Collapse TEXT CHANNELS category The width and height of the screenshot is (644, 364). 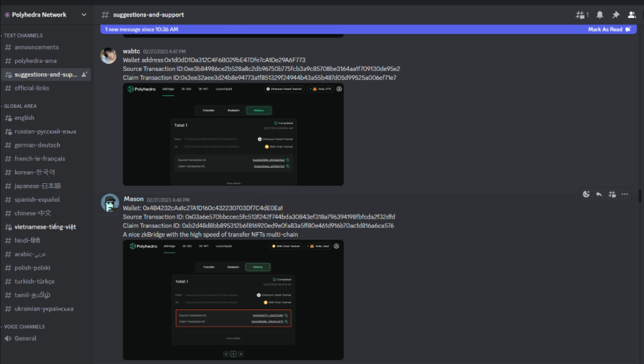[x=23, y=35]
